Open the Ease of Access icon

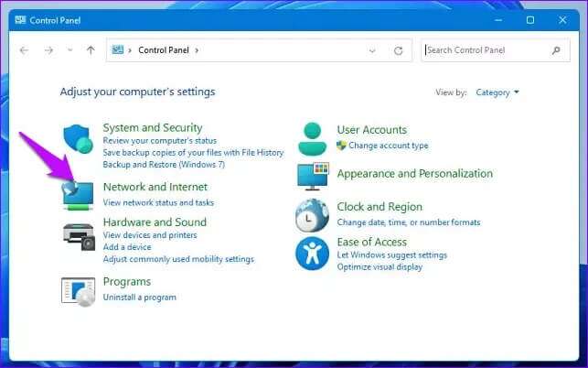click(x=312, y=254)
